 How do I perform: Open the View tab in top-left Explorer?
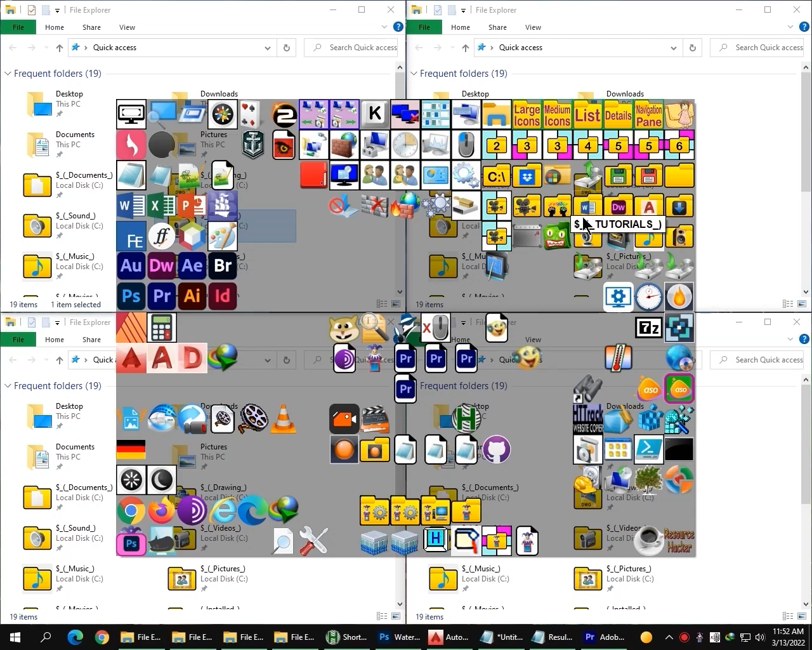pos(127,27)
